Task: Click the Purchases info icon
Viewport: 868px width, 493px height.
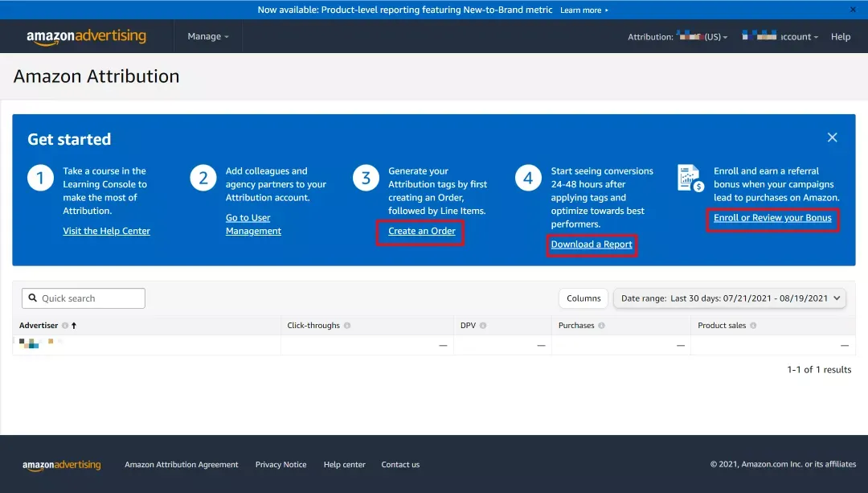Action: 601,326
